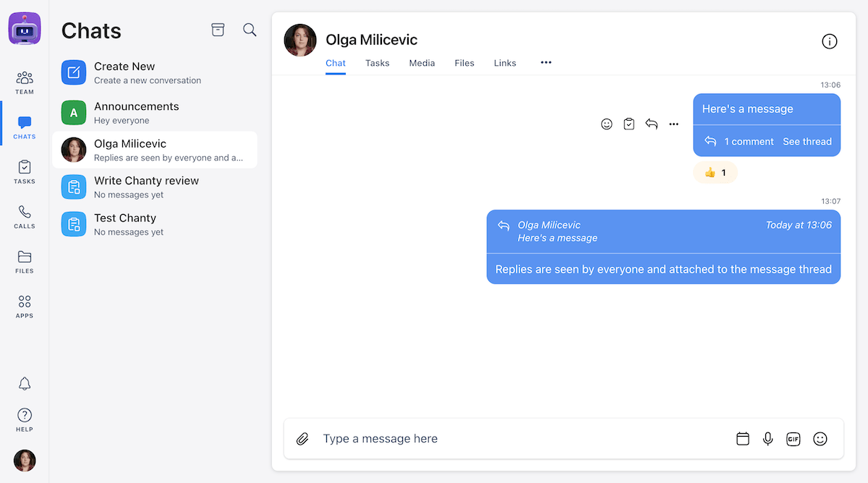Expand more tabs via the ellipsis
868x483 pixels.
pyautogui.click(x=546, y=63)
